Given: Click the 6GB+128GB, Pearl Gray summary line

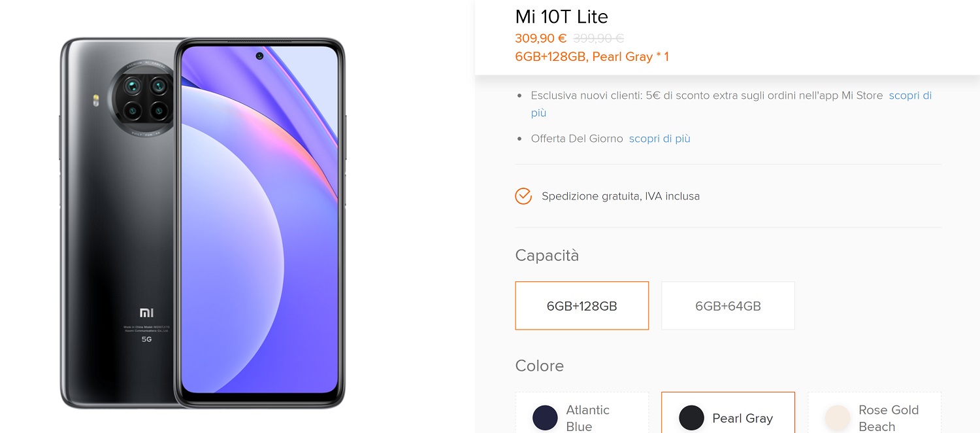Looking at the screenshot, I should [592, 57].
